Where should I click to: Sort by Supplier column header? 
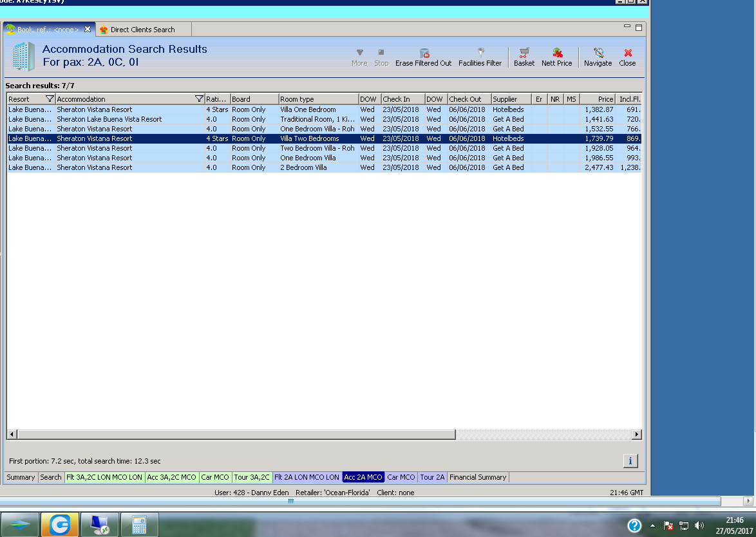[511, 99]
